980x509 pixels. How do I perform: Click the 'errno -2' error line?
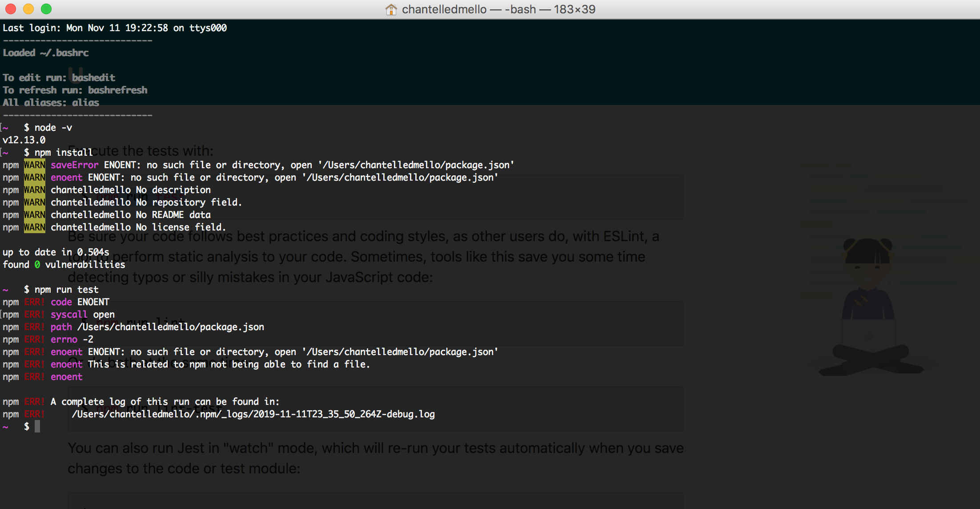[72, 339]
